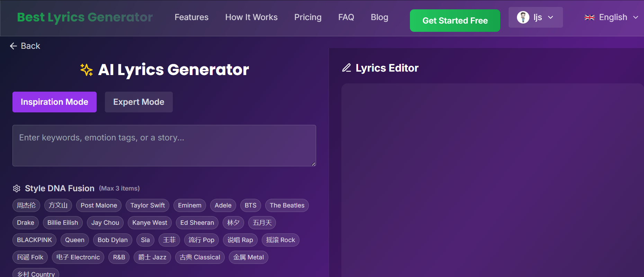This screenshot has height=277, width=644.
Task: Expand the English language dropdown
Action: point(611,17)
